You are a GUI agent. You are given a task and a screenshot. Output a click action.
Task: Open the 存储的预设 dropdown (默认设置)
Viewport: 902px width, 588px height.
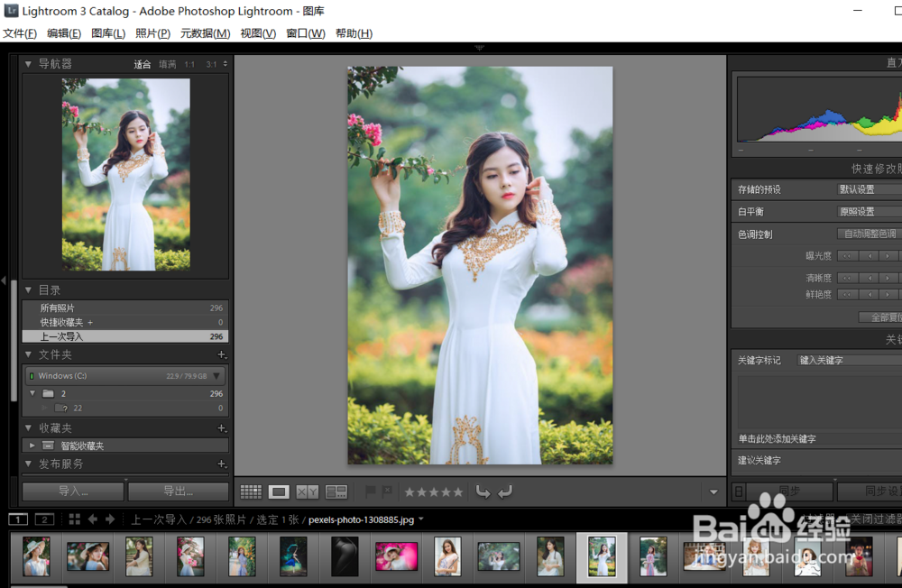[869, 190]
